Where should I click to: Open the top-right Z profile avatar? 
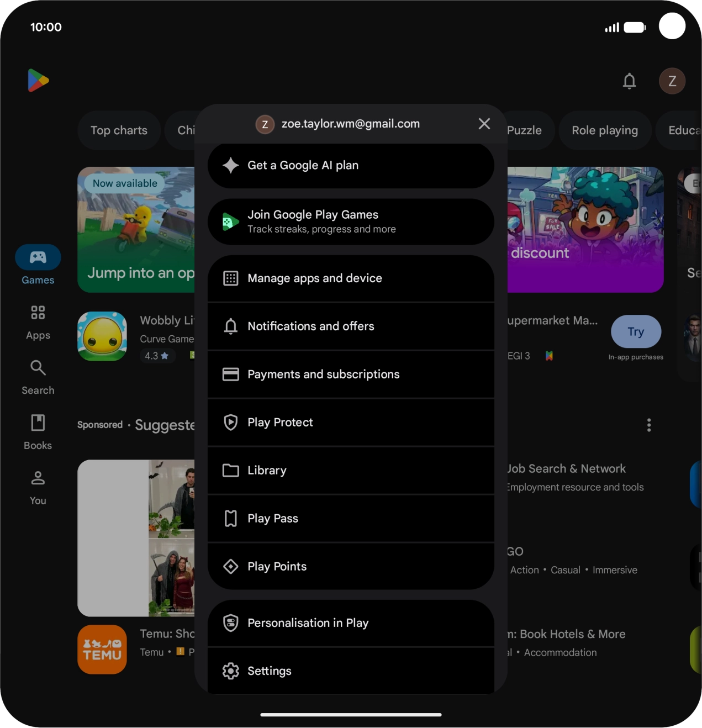pyautogui.click(x=672, y=81)
